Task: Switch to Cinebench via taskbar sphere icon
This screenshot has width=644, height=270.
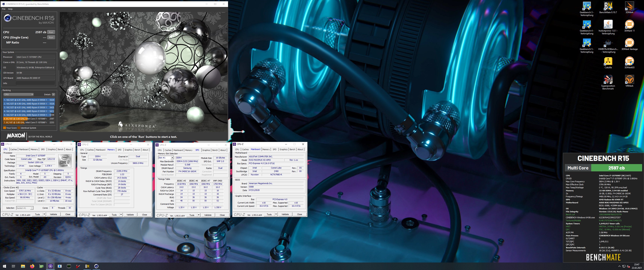Action: coord(96,266)
